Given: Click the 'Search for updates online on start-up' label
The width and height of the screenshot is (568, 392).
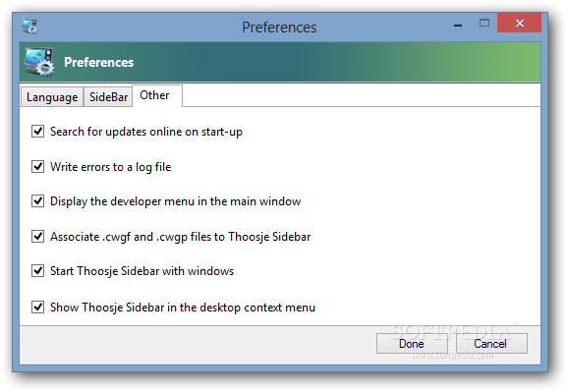Looking at the screenshot, I should (146, 132).
